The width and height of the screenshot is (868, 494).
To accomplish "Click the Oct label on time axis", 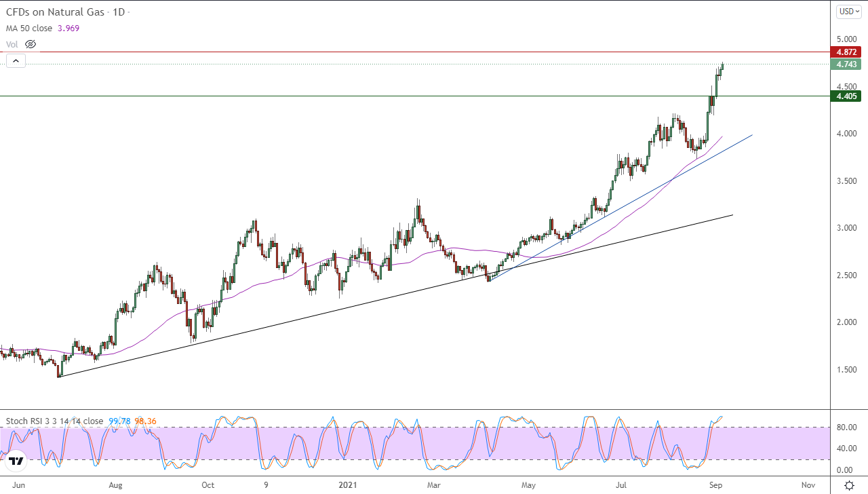I will click(208, 485).
